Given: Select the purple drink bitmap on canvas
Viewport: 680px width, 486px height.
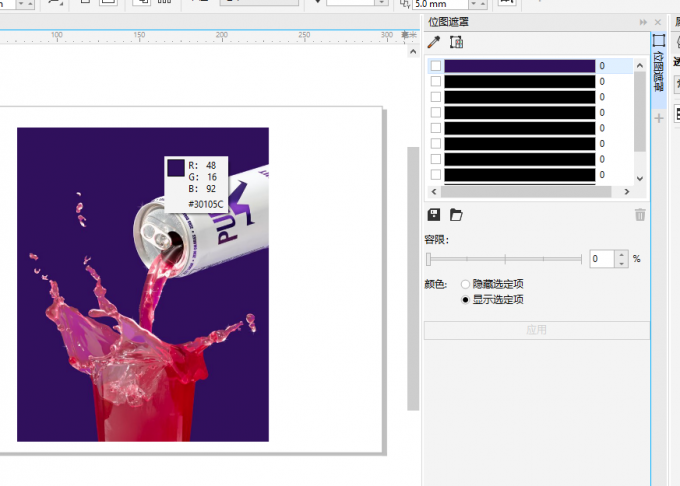Looking at the screenshot, I should (143, 284).
